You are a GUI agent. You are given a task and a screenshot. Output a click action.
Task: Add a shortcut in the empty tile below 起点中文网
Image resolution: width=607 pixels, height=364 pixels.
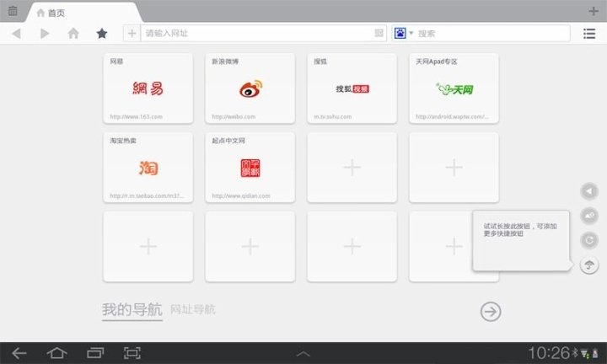coord(250,246)
